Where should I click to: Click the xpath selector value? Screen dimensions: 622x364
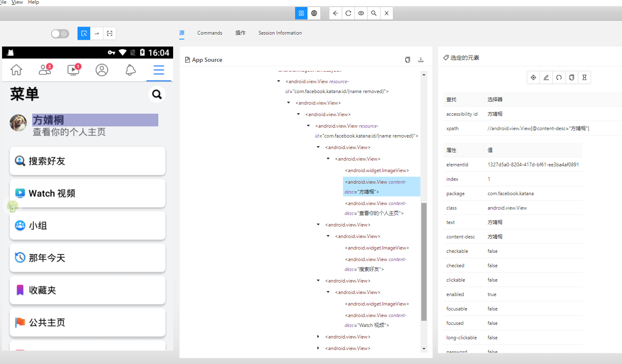point(538,128)
